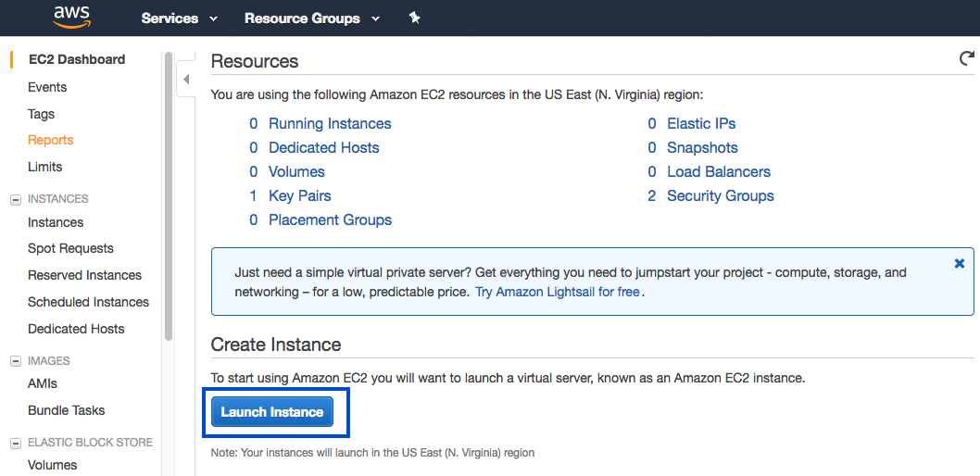
Task: Open Elastic IPs resource link
Action: [x=701, y=124]
